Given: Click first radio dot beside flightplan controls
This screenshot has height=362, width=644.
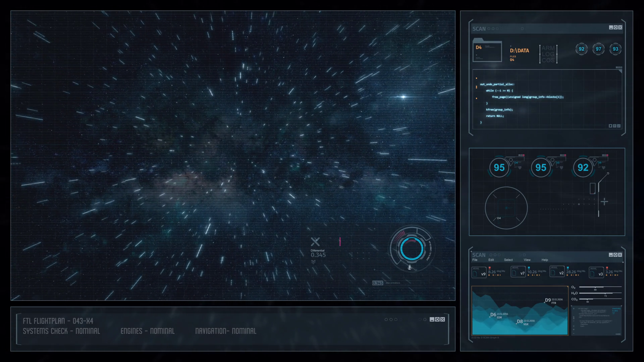Looking at the screenshot, I should click(386, 319).
